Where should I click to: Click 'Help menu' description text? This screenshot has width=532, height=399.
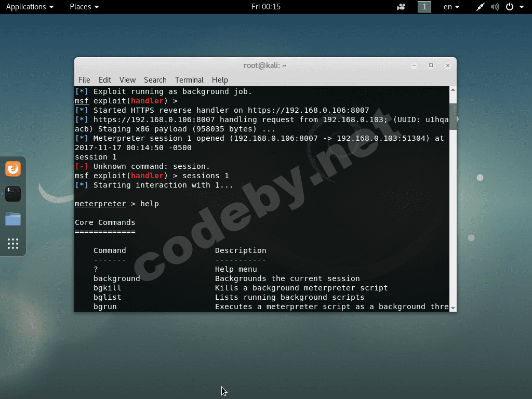[x=236, y=269]
